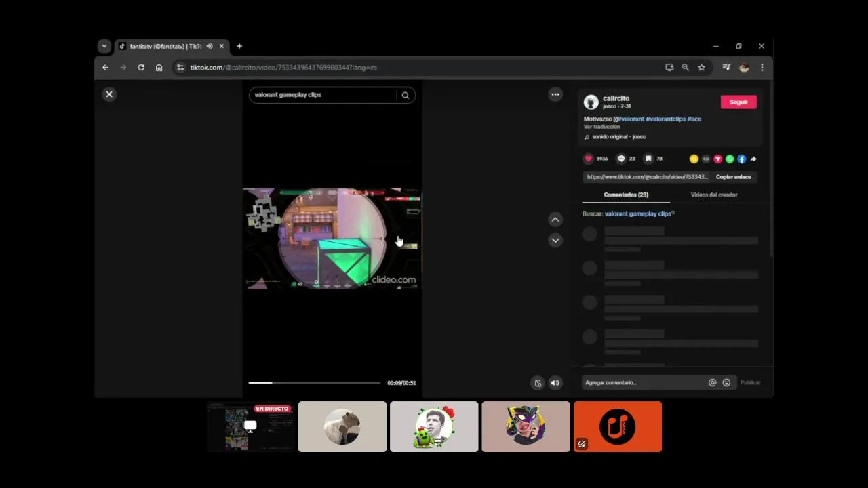
Task: View site information icon in address bar
Action: 180,68
